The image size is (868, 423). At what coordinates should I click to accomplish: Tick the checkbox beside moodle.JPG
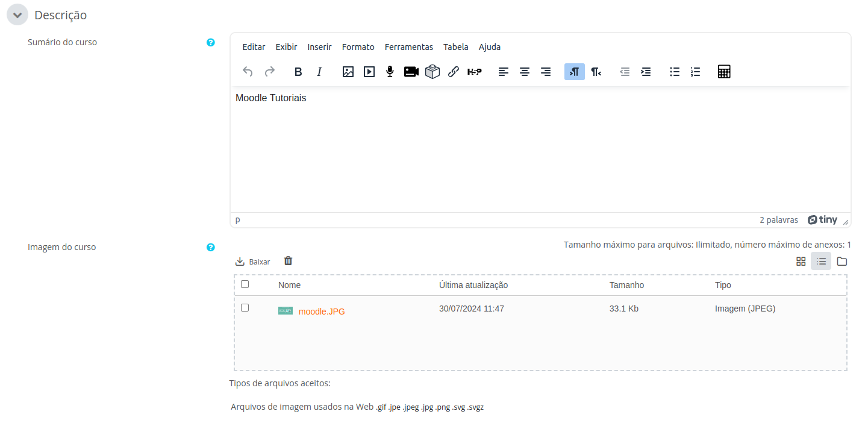tap(245, 308)
